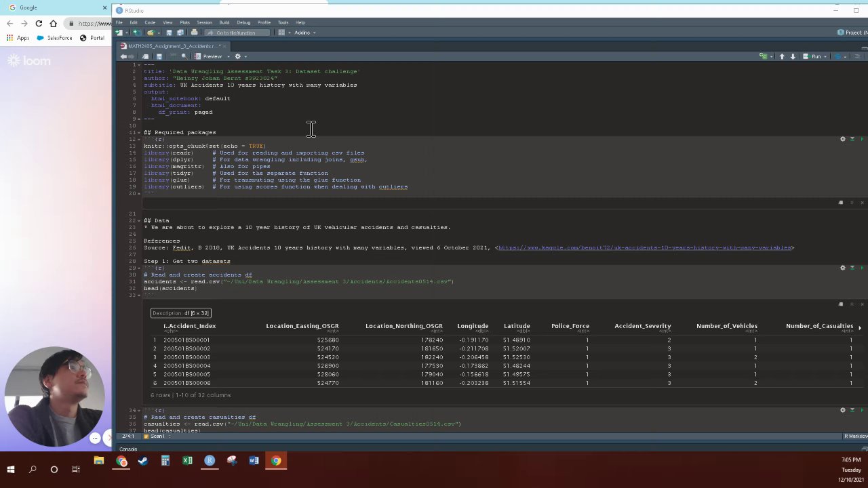868x488 pixels.
Task: Select the Longitude column header
Action: tap(473, 326)
